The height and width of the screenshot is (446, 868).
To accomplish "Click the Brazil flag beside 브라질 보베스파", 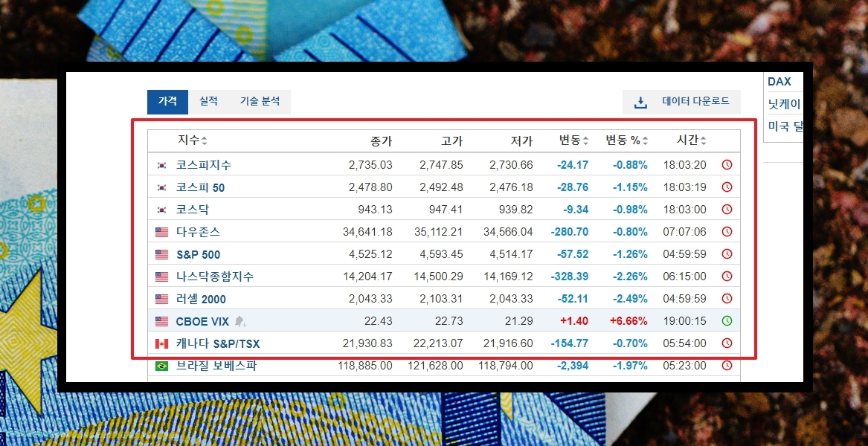I will tap(161, 366).
